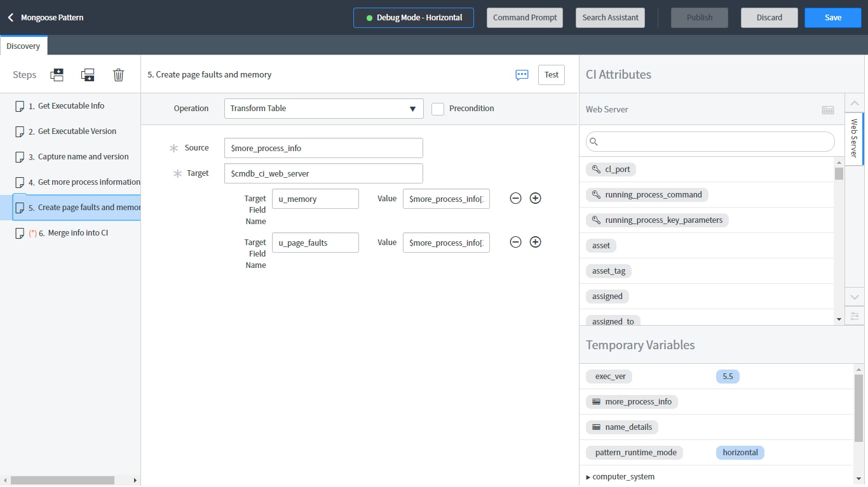Open the step comments bubble icon

point(522,75)
